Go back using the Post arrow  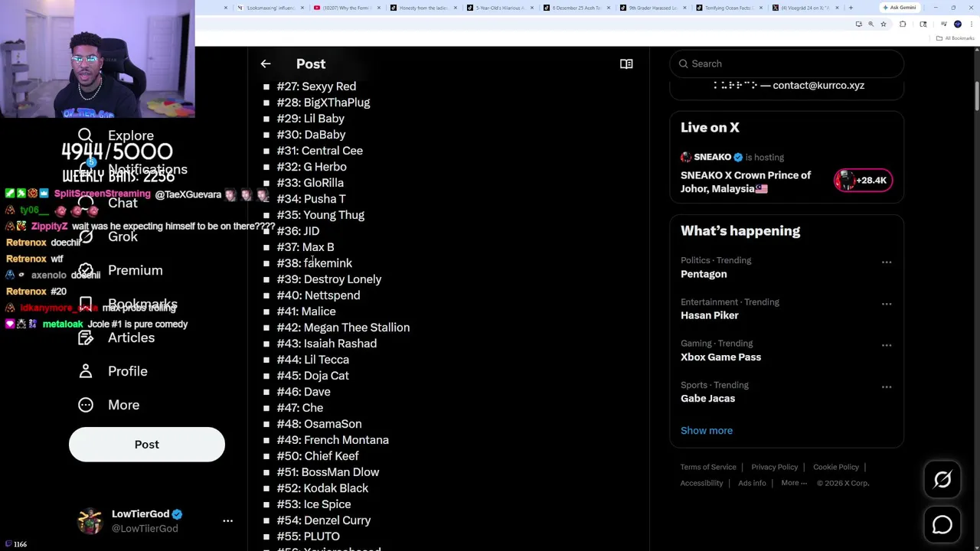point(265,64)
